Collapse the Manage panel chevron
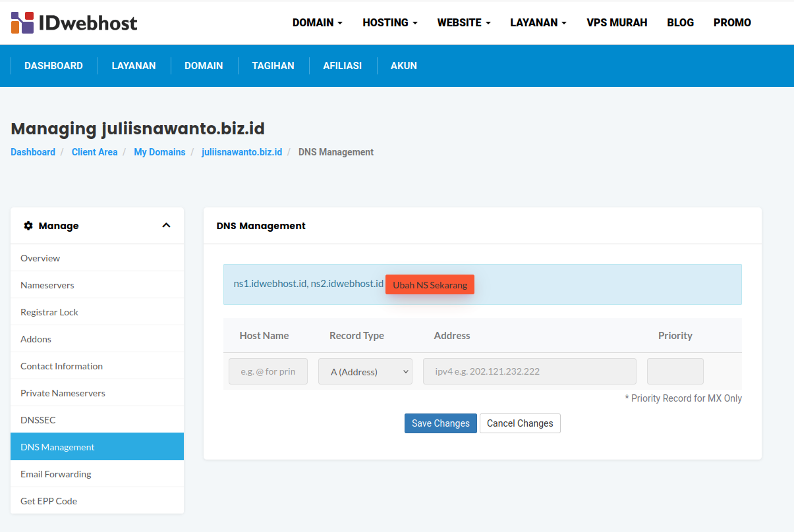The image size is (794, 532). point(166,225)
